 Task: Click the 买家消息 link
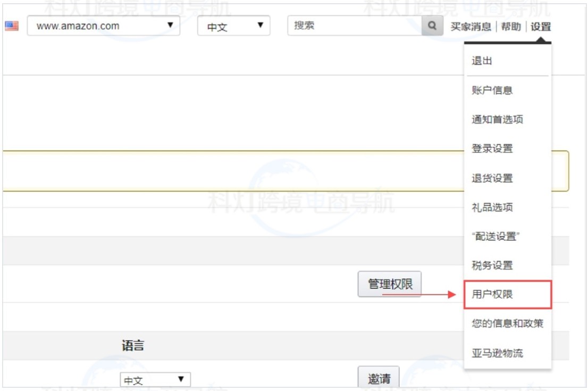point(471,24)
